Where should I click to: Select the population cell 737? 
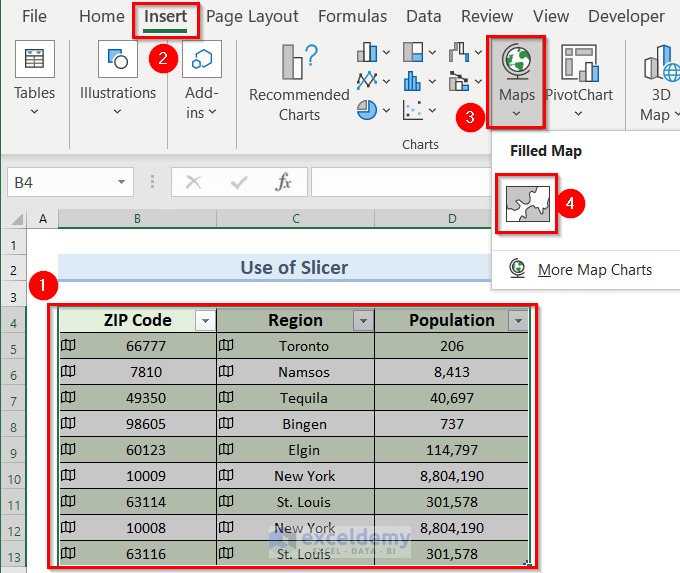click(451, 424)
